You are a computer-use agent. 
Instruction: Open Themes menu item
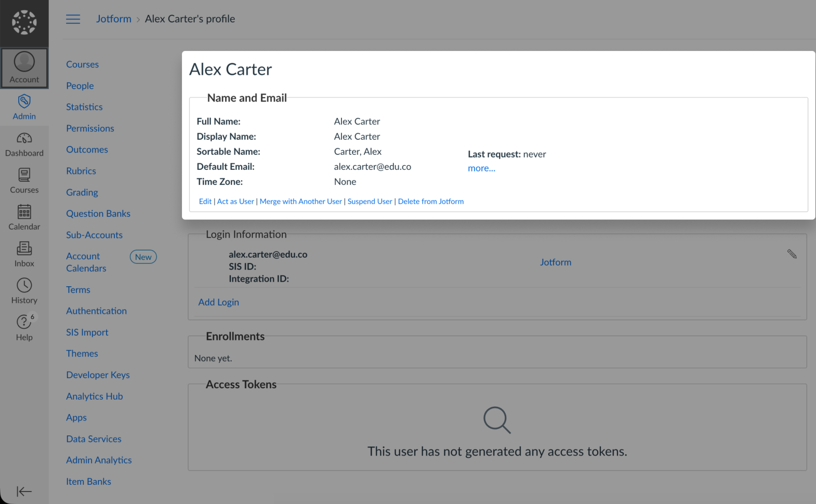click(x=82, y=353)
